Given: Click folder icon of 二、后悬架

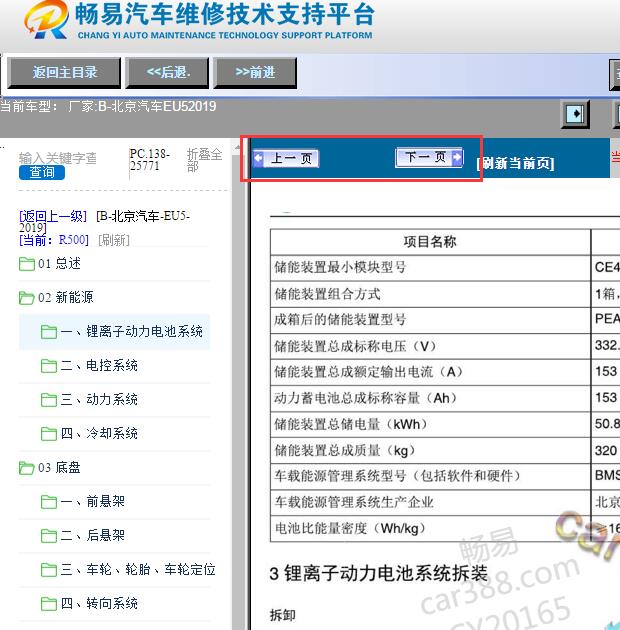Looking at the screenshot, I should (49, 536).
